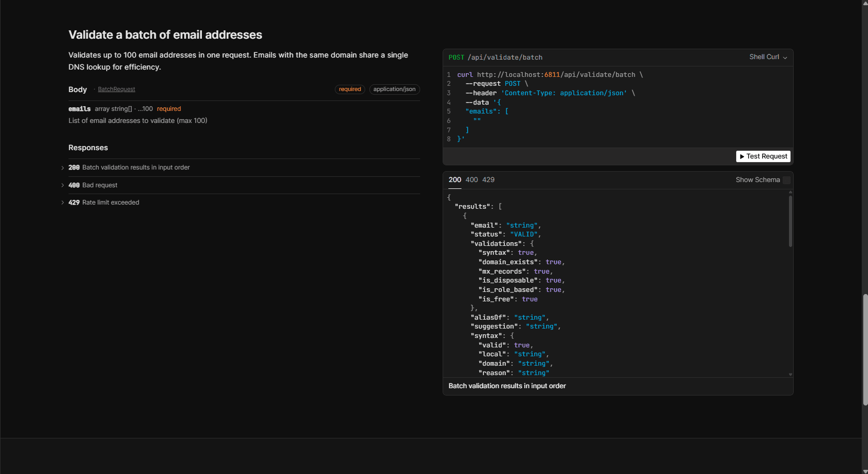Click the curl localhost URL line in the code
The width and height of the screenshot is (868, 474).
point(550,75)
